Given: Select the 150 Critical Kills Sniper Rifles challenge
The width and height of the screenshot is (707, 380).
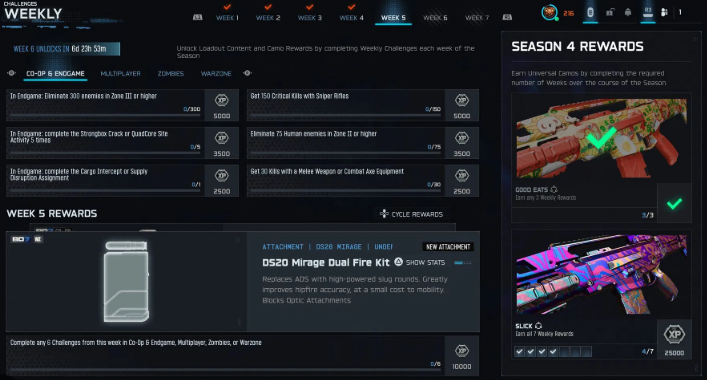Looking at the screenshot, I should click(x=363, y=105).
